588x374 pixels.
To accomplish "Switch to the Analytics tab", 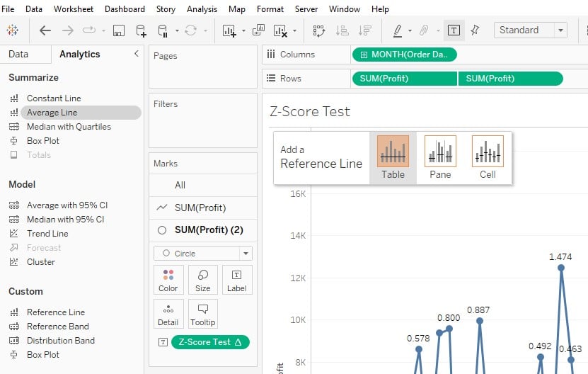I will 80,54.
